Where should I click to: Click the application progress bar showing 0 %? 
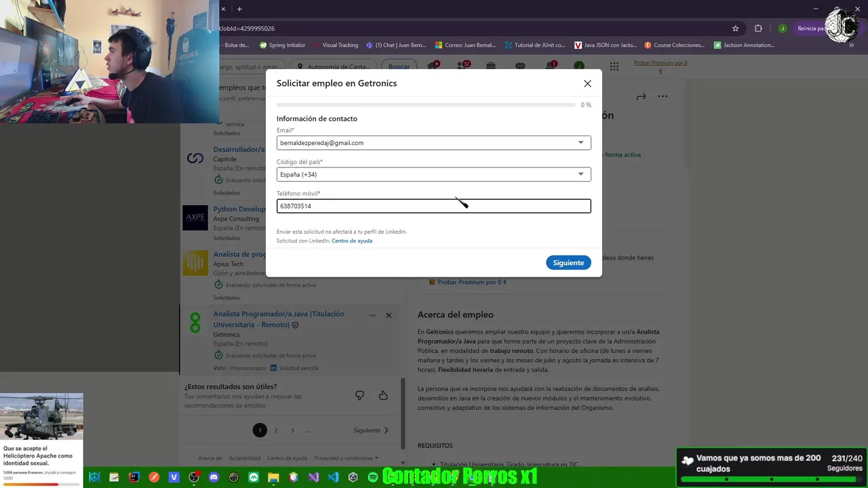click(x=426, y=105)
